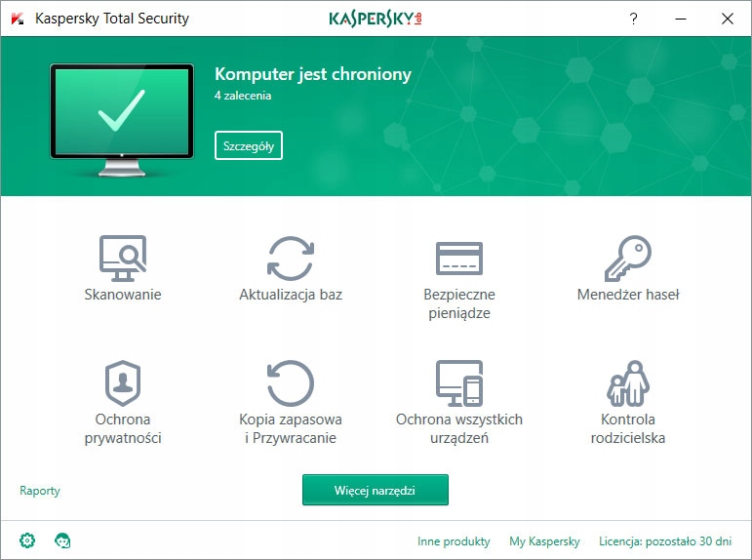
Task: Launch Menedżer haseł key icon
Action: 628,259
